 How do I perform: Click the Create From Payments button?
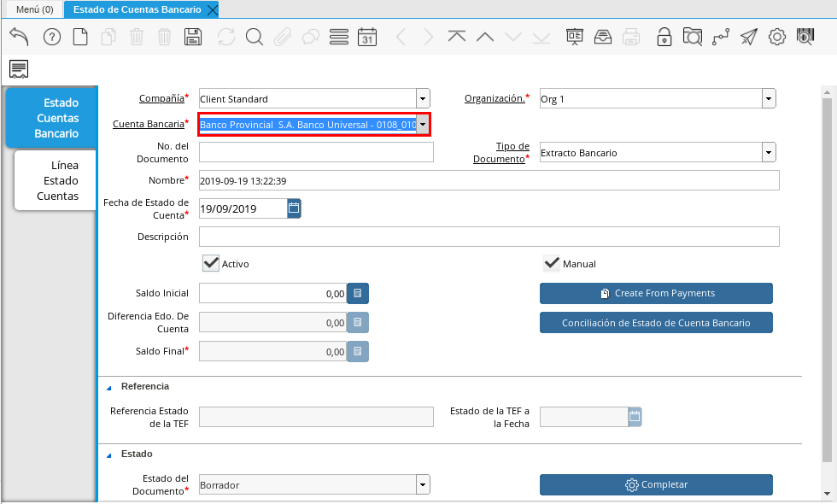656,293
